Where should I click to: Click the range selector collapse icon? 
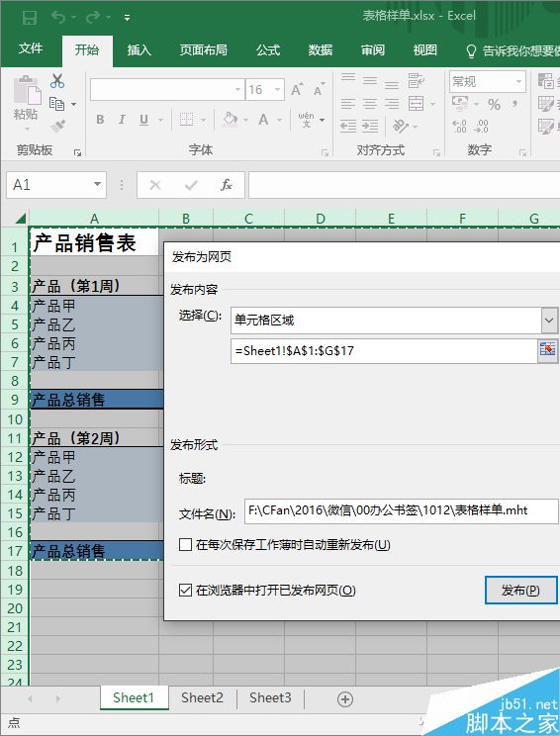point(547,350)
